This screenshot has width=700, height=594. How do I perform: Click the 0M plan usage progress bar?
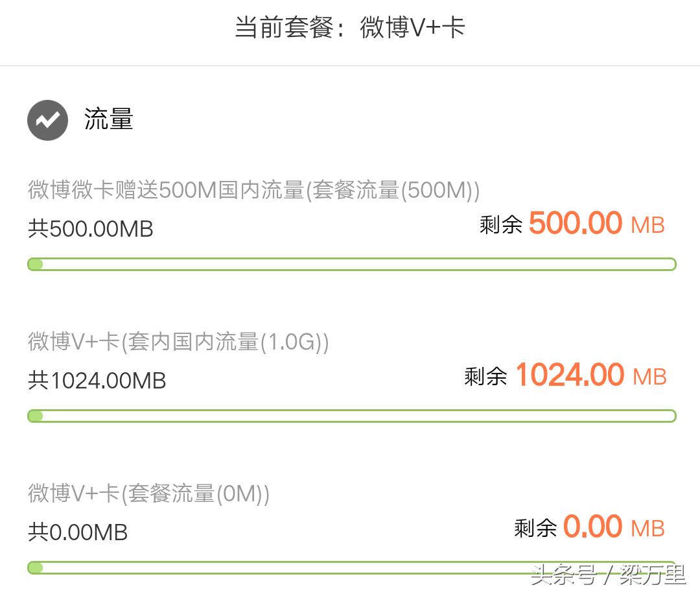tap(351, 568)
